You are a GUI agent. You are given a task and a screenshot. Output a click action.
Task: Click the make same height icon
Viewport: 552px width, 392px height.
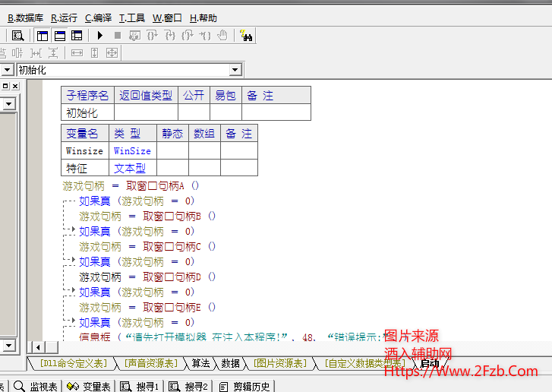coord(94,52)
